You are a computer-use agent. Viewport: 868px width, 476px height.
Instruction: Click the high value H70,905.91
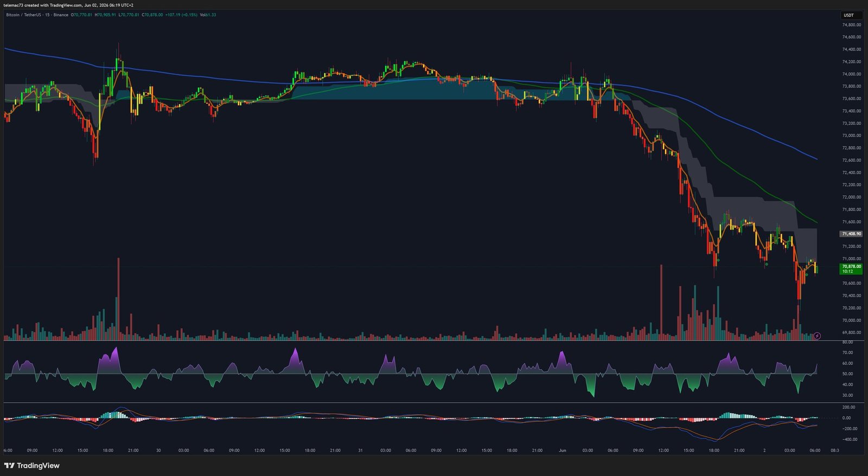105,15
